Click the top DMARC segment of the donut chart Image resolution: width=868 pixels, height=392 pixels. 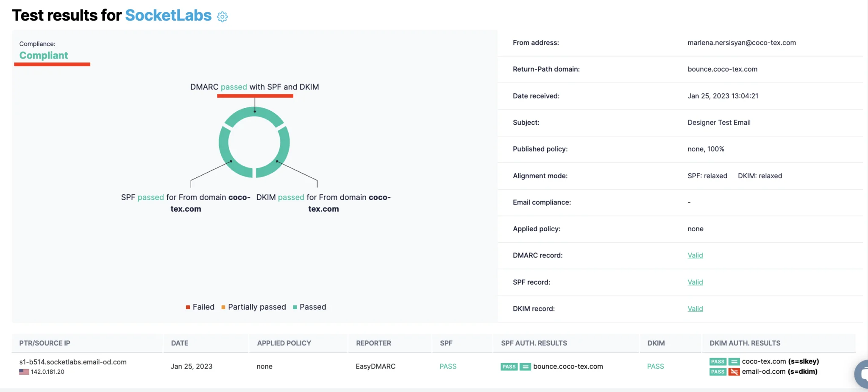tap(254, 112)
